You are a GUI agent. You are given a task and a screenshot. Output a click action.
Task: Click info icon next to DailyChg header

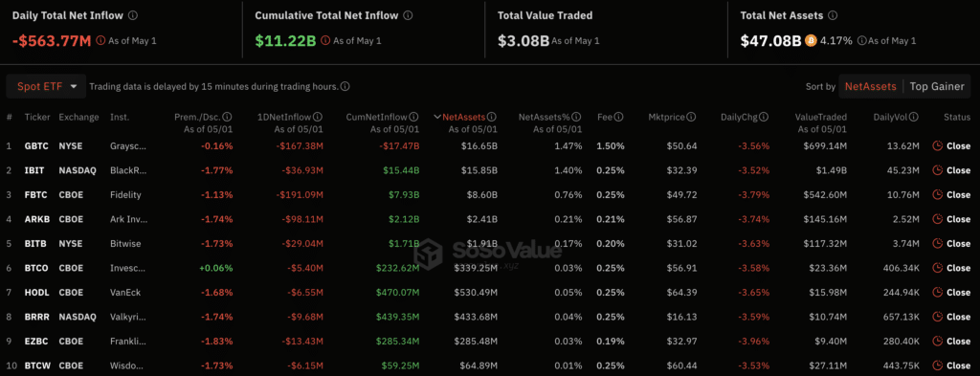pyautogui.click(x=765, y=117)
